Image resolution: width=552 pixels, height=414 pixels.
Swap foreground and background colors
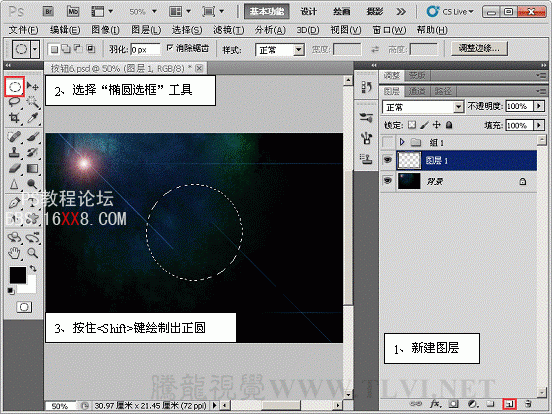(x=33, y=269)
